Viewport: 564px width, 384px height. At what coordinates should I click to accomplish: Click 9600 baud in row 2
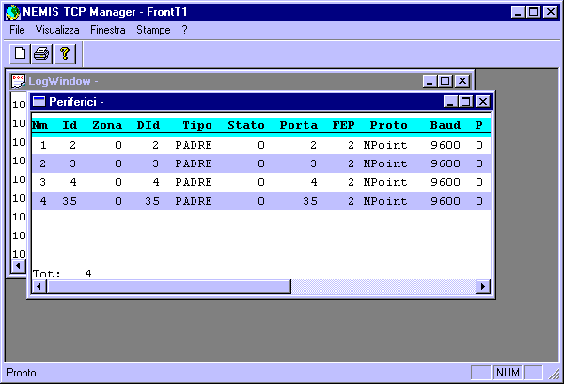445,164
